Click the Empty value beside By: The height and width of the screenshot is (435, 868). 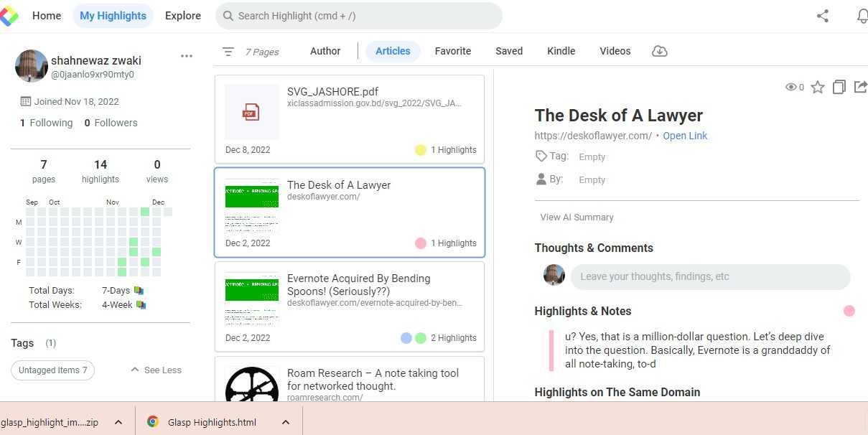pos(592,180)
